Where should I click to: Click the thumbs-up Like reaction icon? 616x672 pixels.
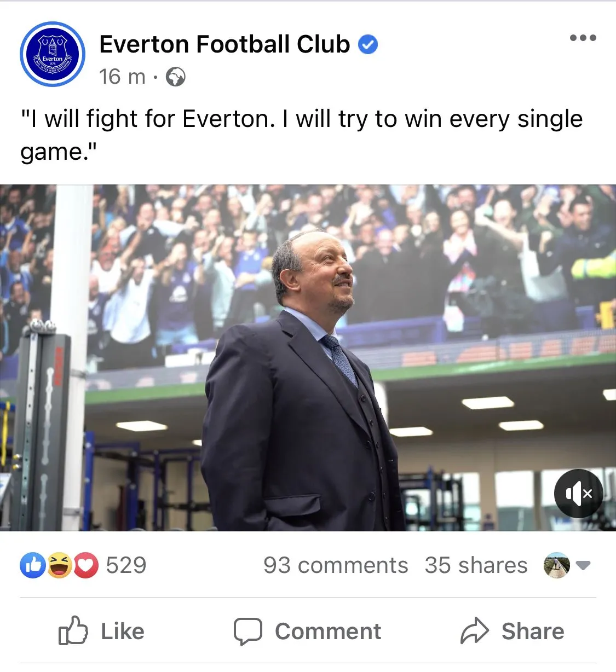pos(32,565)
